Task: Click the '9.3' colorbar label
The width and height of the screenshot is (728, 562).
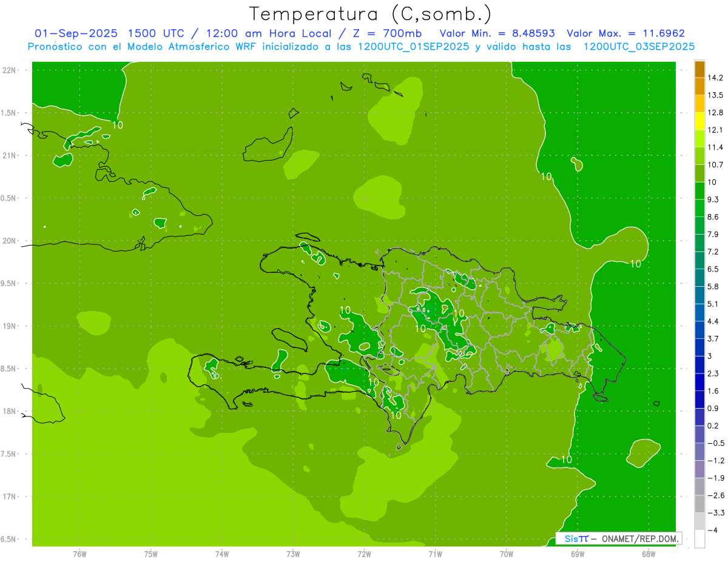Action: click(713, 199)
